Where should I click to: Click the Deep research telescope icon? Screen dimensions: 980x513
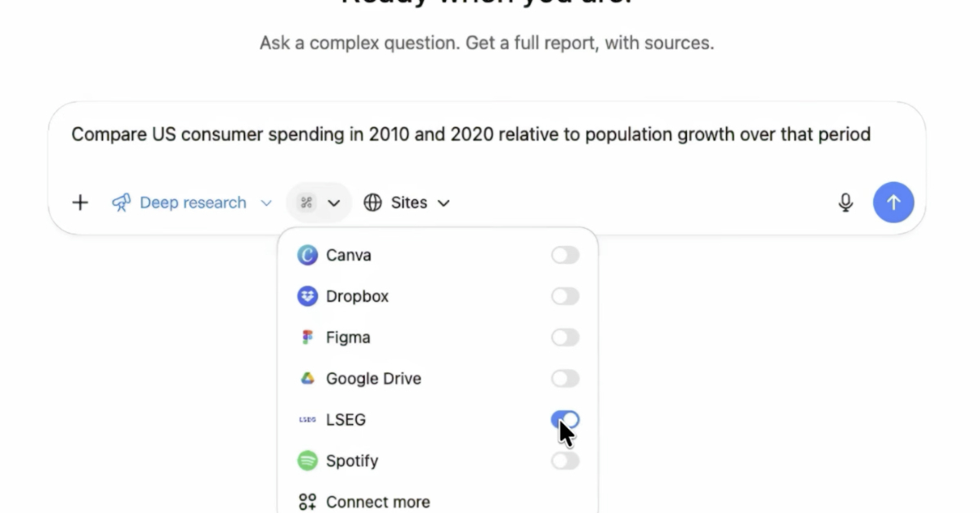[x=122, y=203]
